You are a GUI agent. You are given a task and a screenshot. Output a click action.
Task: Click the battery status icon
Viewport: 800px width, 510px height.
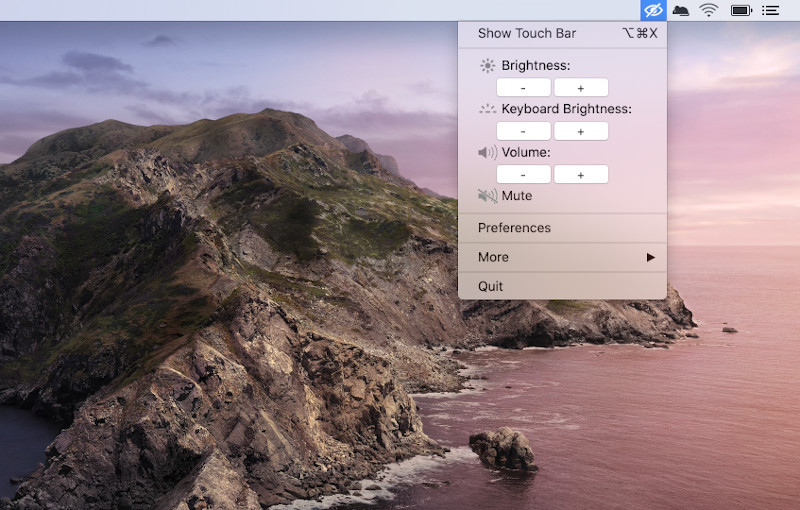pos(741,10)
